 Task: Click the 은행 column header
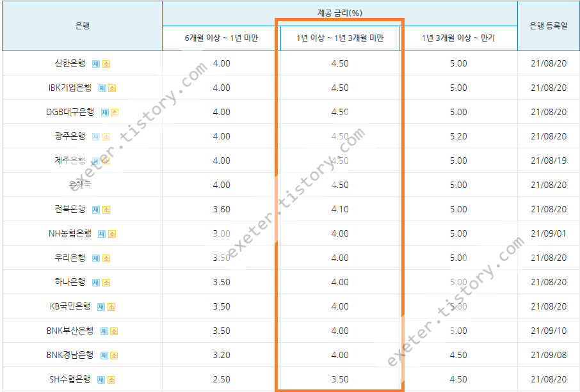coord(82,26)
